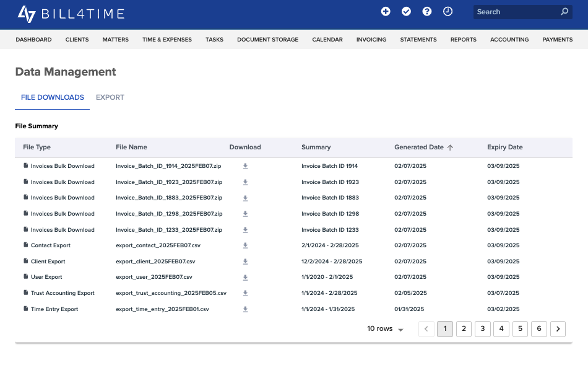The height and width of the screenshot is (365, 588).
Task: Open the help question mark icon
Action: [427, 12]
